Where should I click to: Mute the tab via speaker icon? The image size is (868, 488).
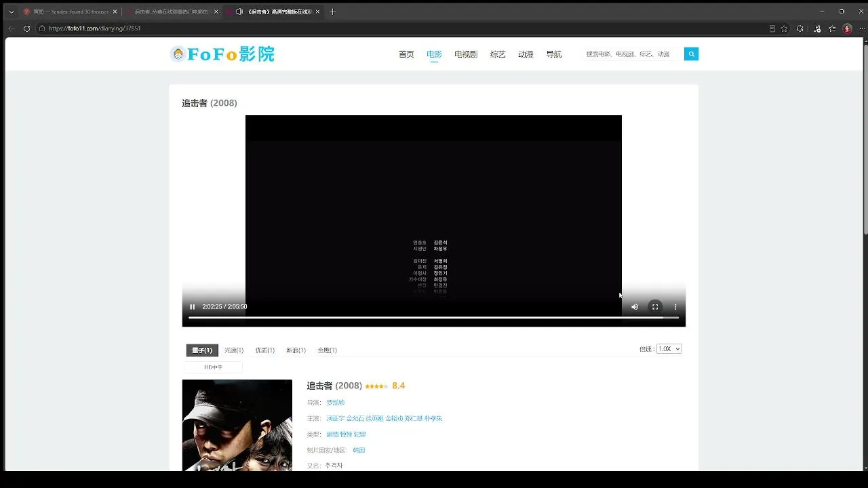tap(239, 12)
